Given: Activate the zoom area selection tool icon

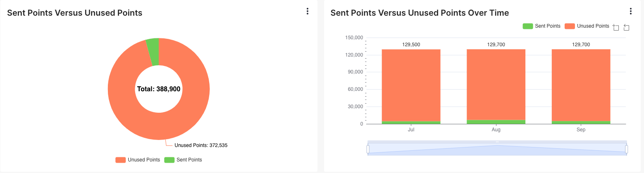Looking at the screenshot, I should [616, 27].
